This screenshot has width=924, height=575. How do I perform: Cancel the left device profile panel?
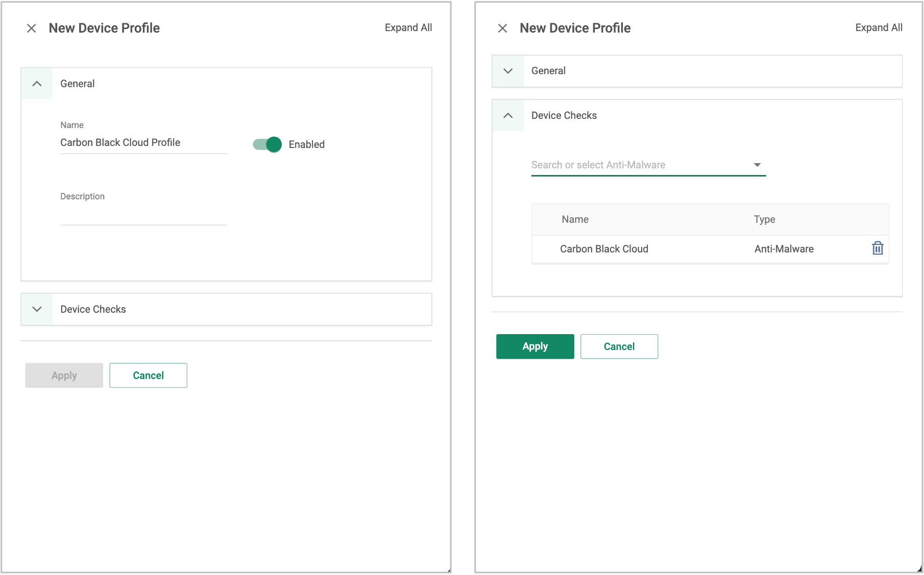[149, 376]
